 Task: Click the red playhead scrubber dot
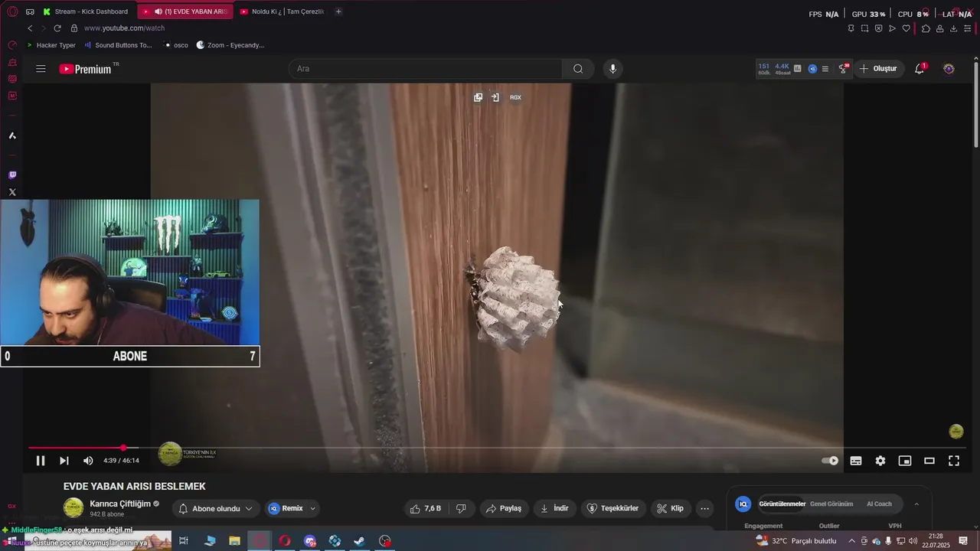click(123, 448)
